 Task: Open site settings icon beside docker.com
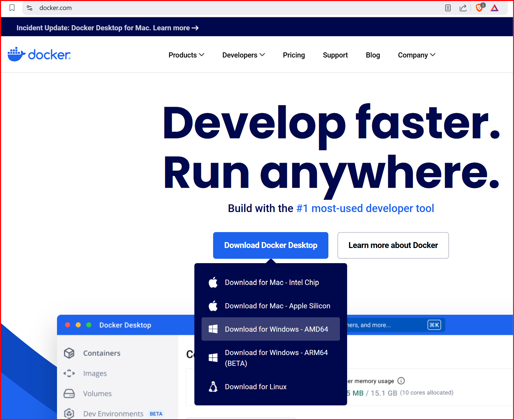30,8
